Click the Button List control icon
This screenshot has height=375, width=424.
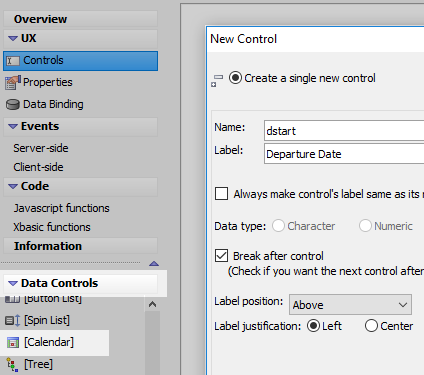pyautogui.click(x=13, y=299)
